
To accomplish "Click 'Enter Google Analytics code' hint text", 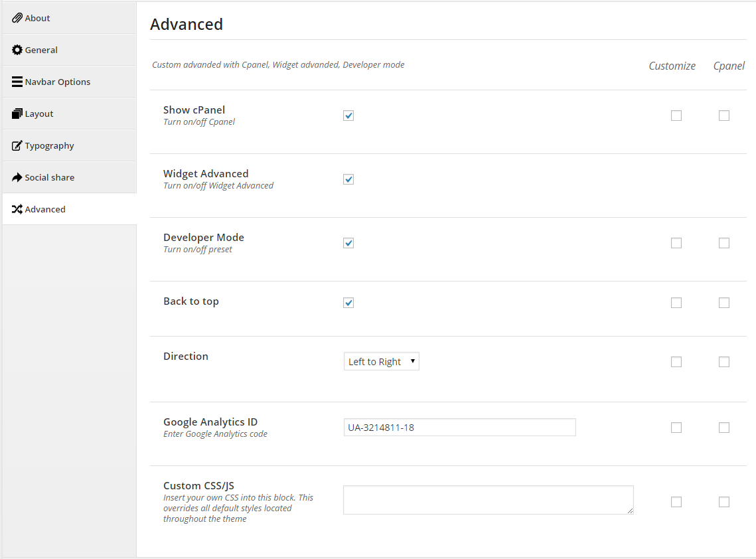I will click(215, 434).
